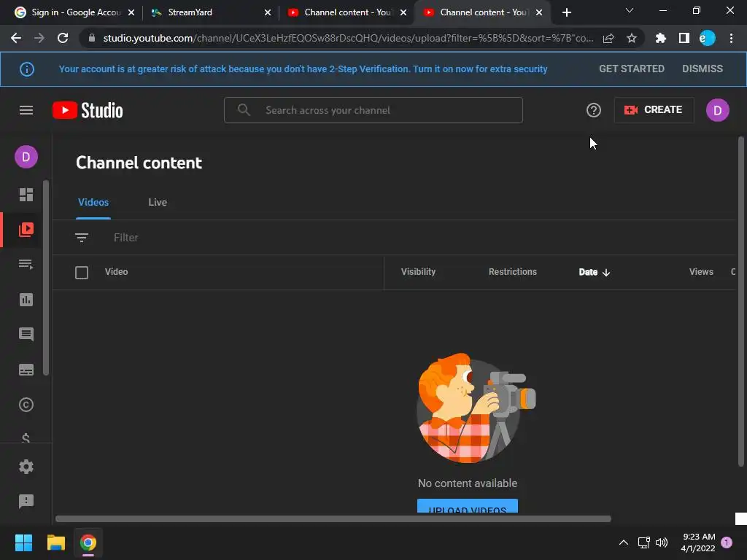Click the YouTube Studio logo

coord(88,111)
